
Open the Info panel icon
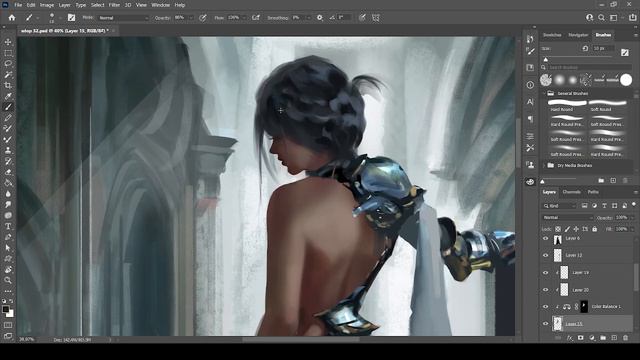[530, 85]
